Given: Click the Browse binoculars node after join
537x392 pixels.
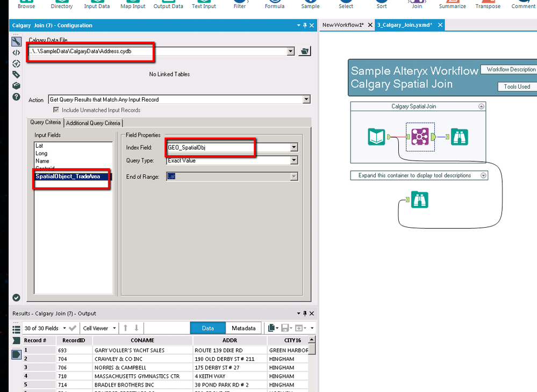Looking at the screenshot, I should 459,137.
